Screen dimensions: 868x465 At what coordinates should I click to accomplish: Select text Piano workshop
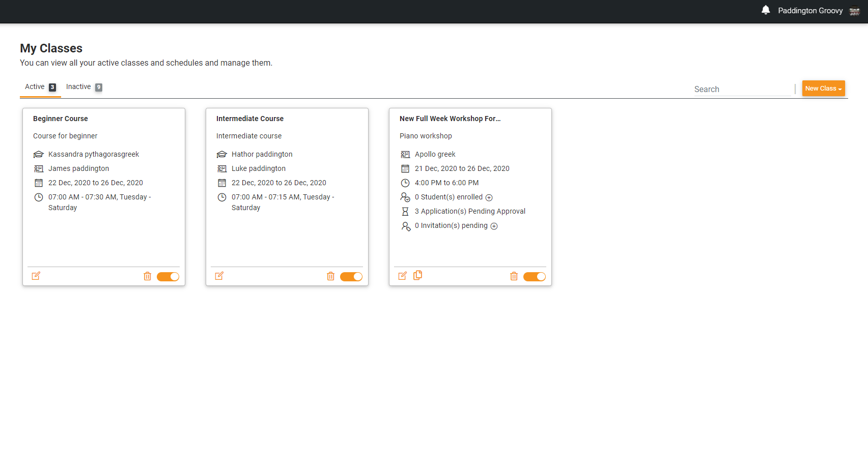tap(426, 136)
